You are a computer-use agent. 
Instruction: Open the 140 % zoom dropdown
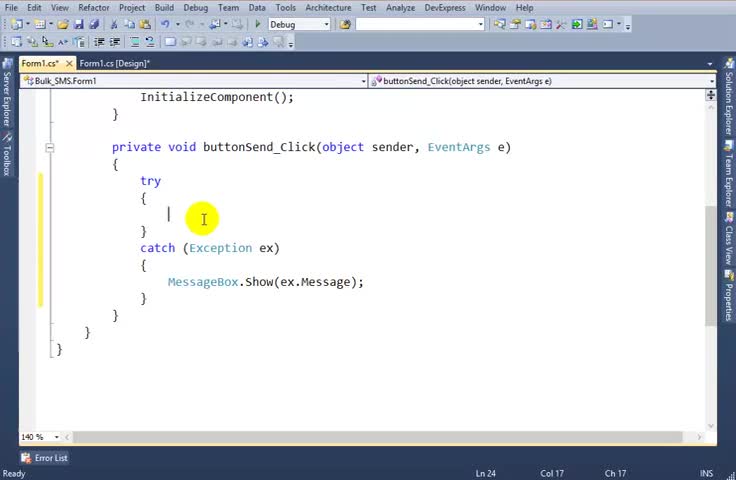(x=56, y=437)
